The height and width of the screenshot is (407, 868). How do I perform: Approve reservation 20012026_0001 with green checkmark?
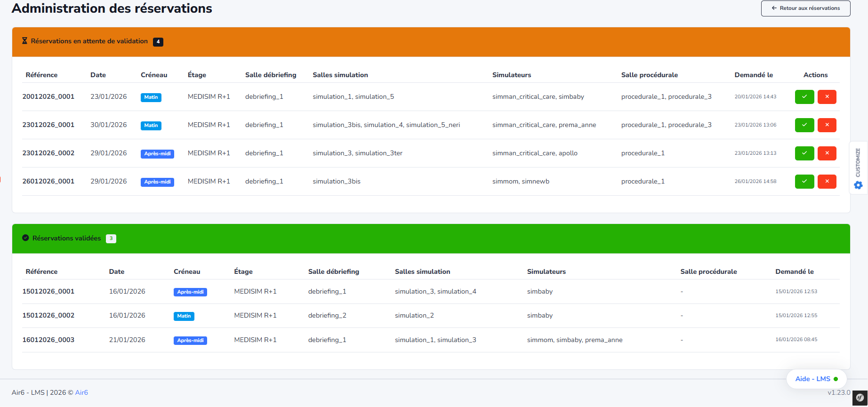click(x=804, y=97)
